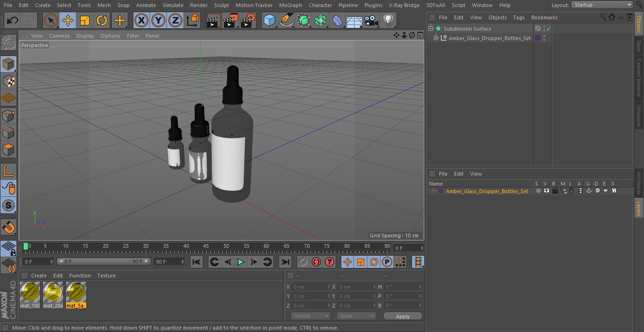Image resolution: width=644 pixels, height=332 pixels.
Task: Open the spline Pen tool
Action: (x=287, y=21)
